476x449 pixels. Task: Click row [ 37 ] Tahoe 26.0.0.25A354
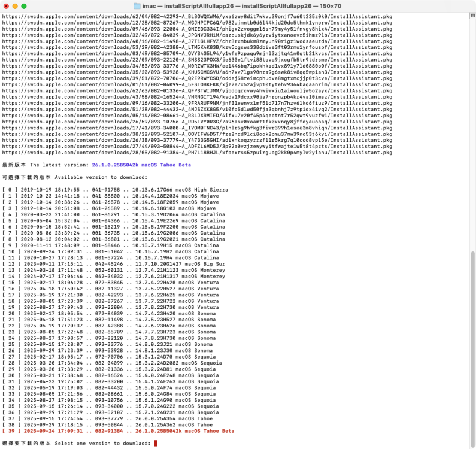[x=107, y=418]
